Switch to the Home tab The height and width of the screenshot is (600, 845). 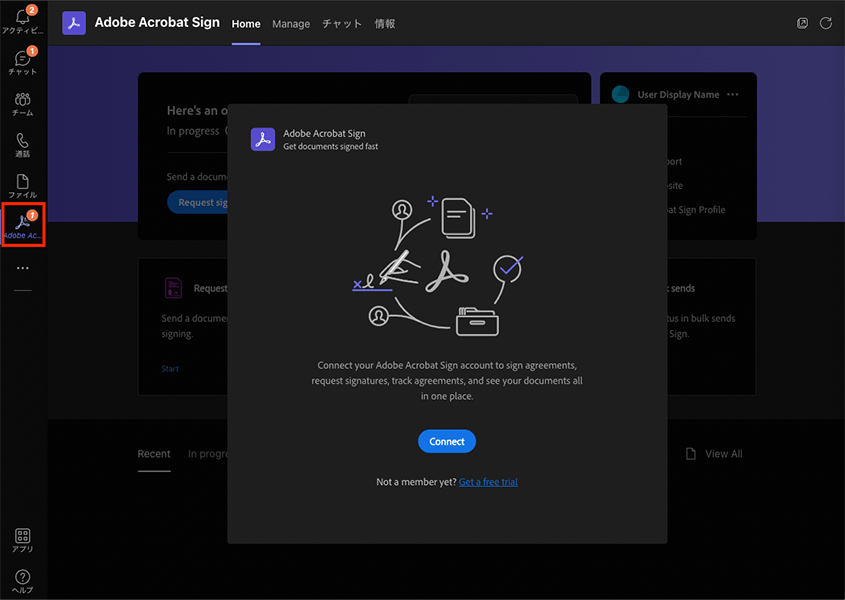246,24
